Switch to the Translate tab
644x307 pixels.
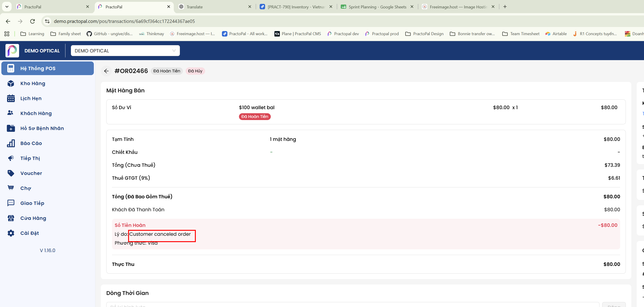[215, 7]
